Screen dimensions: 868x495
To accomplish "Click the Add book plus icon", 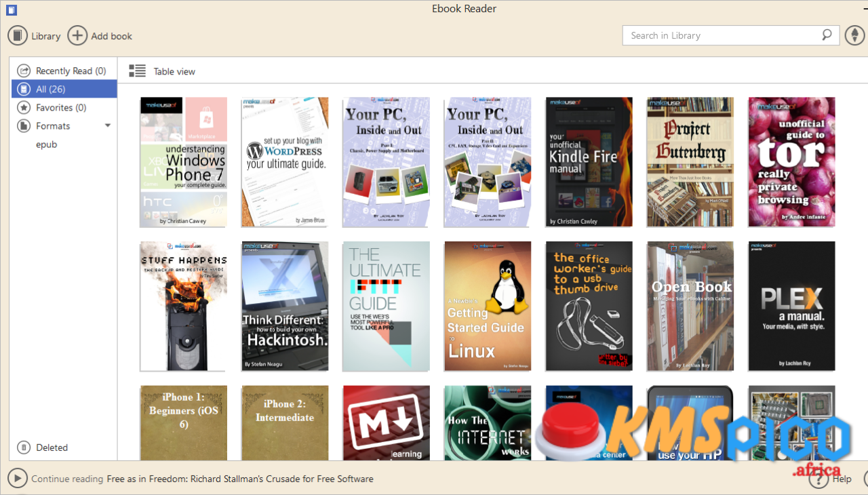I will point(77,36).
